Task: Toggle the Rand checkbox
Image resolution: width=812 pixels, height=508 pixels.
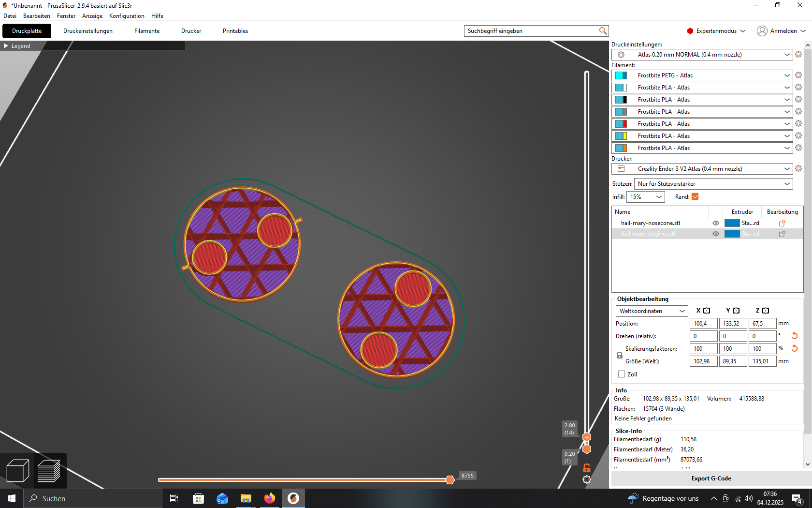Action: pos(695,197)
